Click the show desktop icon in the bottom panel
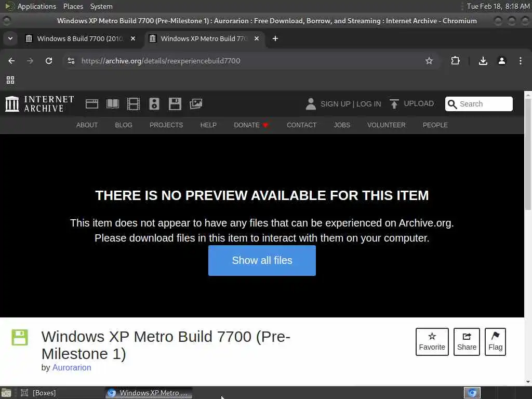 pos(6,393)
